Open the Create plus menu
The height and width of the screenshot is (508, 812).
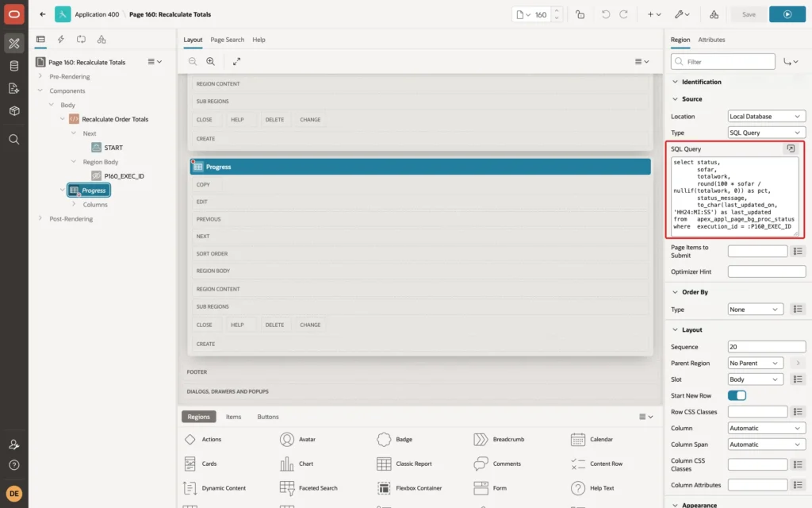654,14
